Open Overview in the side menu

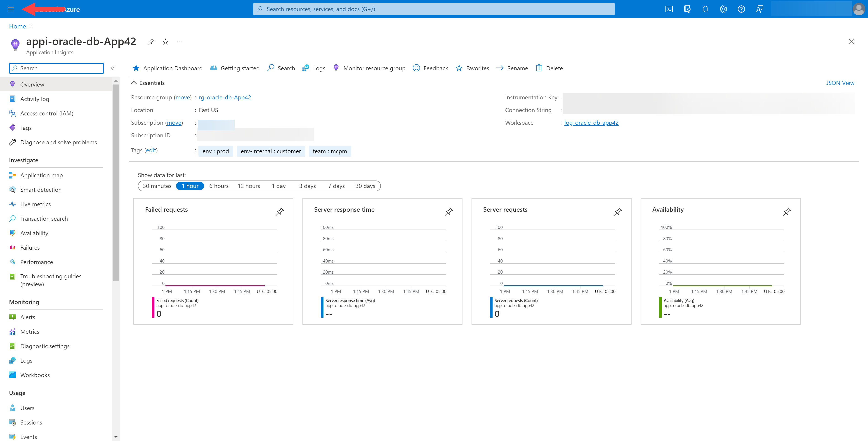[x=56, y=84]
